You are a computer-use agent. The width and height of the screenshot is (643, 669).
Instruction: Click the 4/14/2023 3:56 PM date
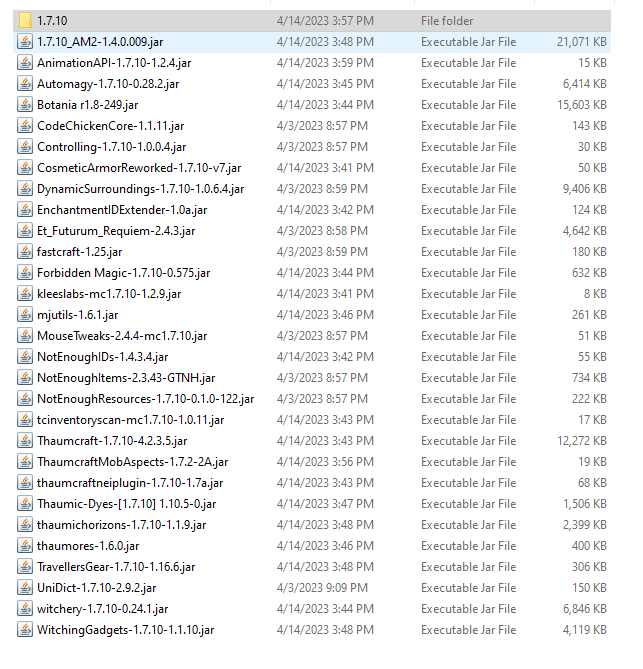(x=325, y=462)
